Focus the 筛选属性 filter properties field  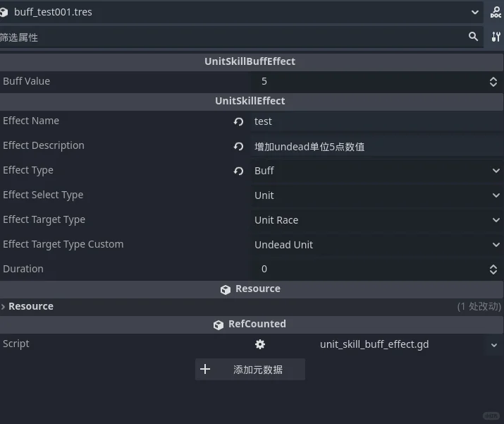(241, 37)
